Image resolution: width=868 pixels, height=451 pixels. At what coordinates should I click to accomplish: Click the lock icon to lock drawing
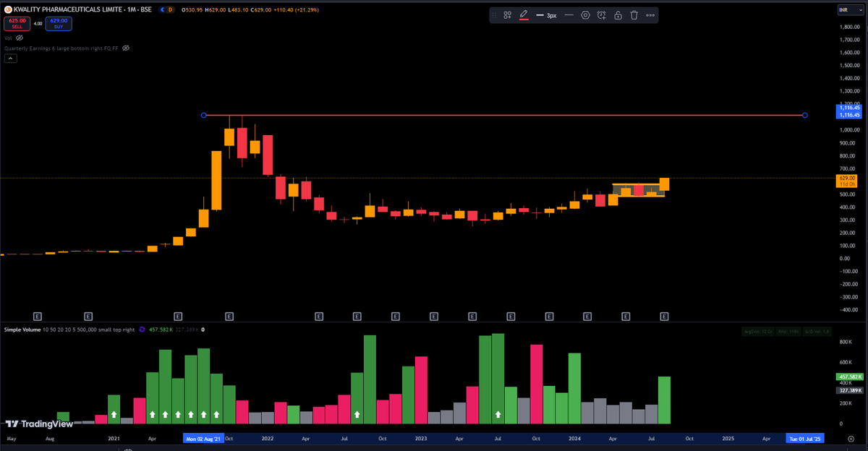point(619,14)
